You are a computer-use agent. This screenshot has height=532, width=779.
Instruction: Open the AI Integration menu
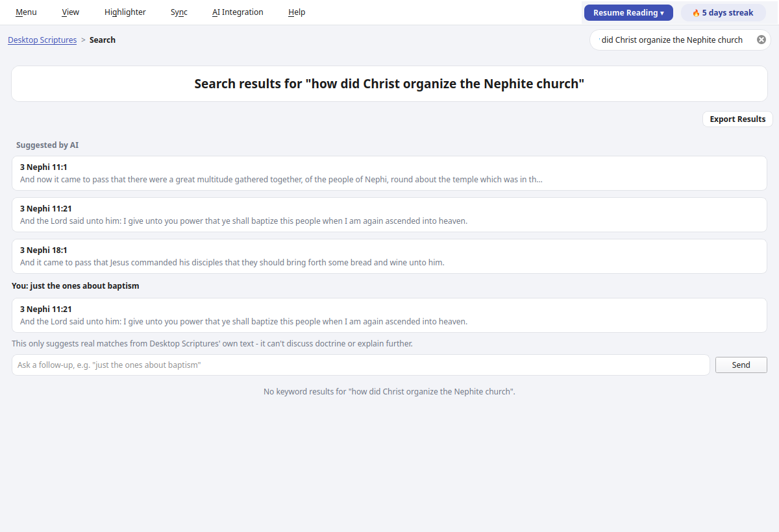238,12
